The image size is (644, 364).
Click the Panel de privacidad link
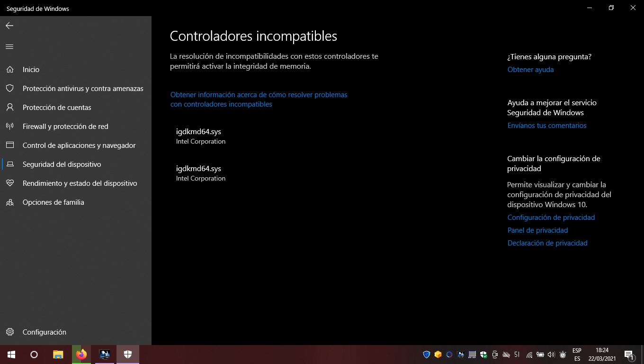coord(537,230)
